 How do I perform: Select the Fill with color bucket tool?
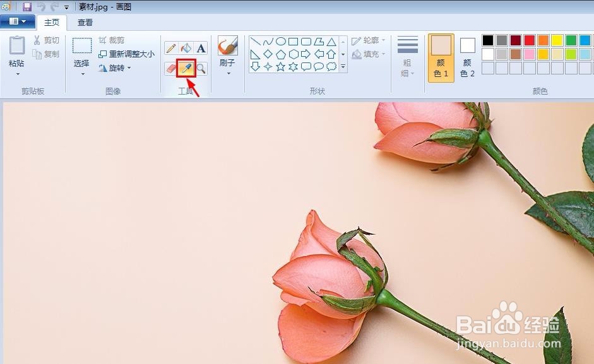click(x=186, y=48)
